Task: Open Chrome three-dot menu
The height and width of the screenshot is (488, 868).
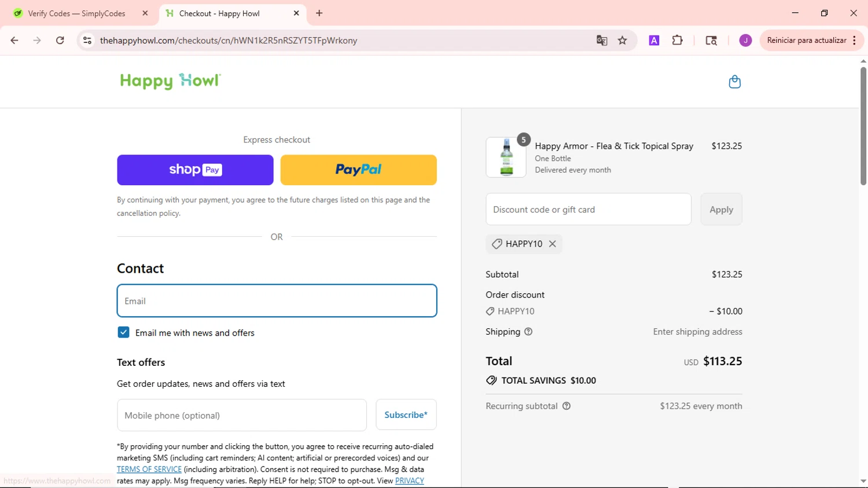Action: [x=854, y=41]
